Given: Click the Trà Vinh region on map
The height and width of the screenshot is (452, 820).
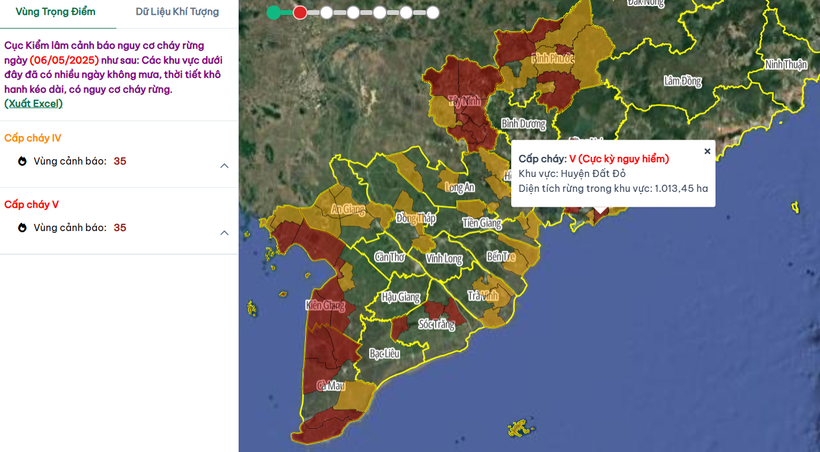Looking at the screenshot, I should [484, 296].
